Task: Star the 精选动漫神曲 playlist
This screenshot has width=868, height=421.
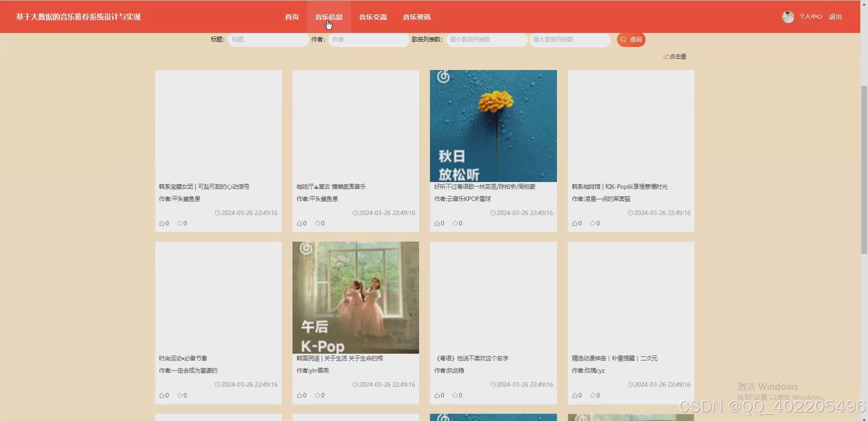Action: pyautogui.click(x=595, y=395)
